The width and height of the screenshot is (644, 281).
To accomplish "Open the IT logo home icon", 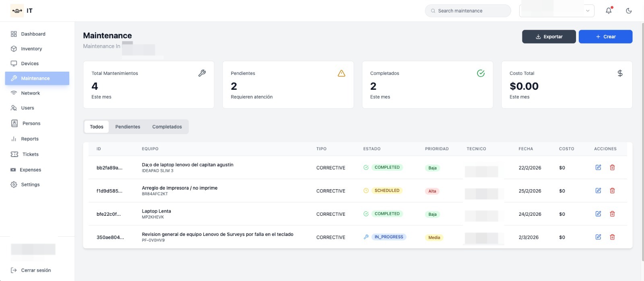I will pyautogui.click(x=17, y=11).
